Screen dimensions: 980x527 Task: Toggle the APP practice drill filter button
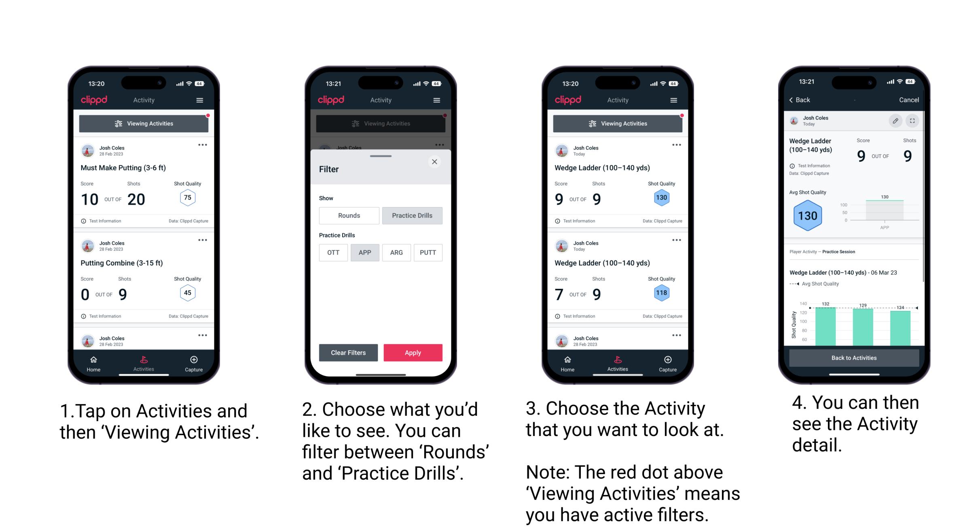point(365,252)
